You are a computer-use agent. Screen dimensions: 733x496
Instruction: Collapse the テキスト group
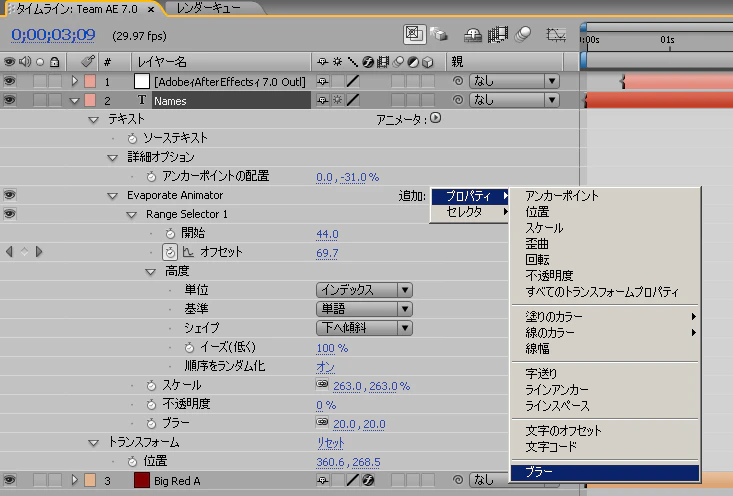93,120
